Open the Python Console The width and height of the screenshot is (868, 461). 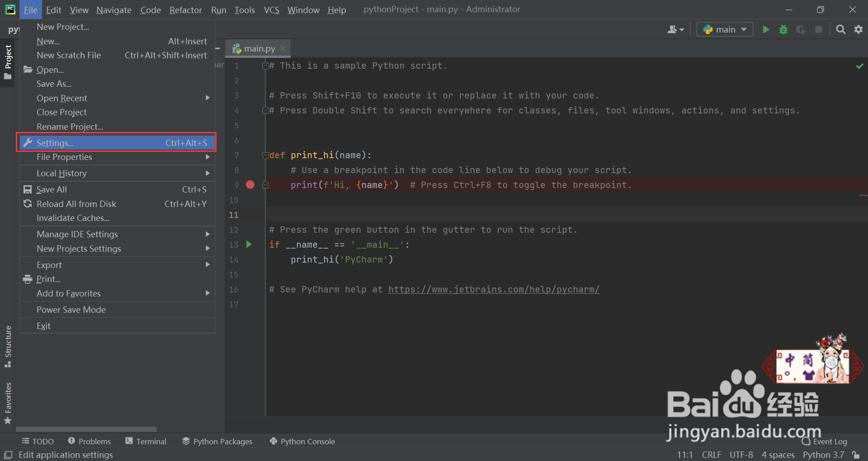[x=302, y=442]
